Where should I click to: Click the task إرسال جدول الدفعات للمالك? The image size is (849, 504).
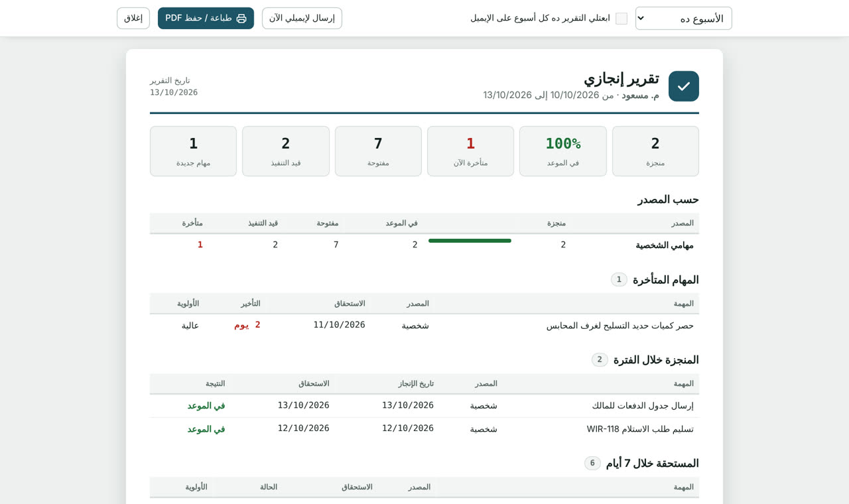643,406
